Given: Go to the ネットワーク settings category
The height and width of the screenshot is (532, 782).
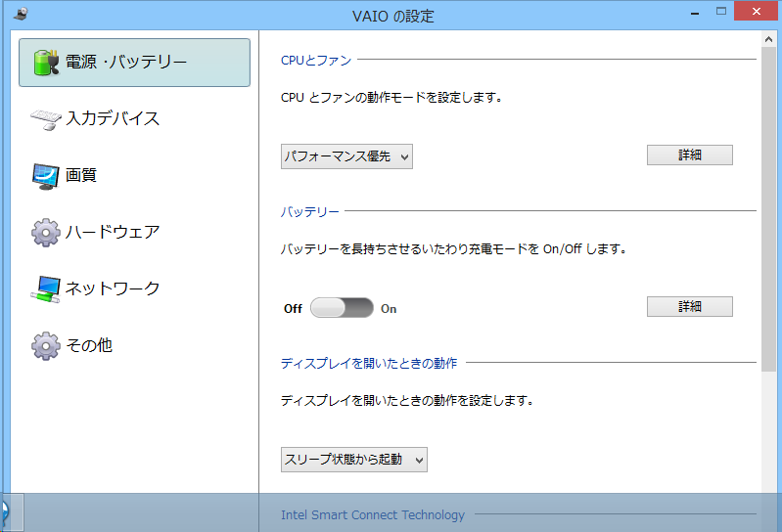Looking at the screenshot, I should (x=113, y=288).
